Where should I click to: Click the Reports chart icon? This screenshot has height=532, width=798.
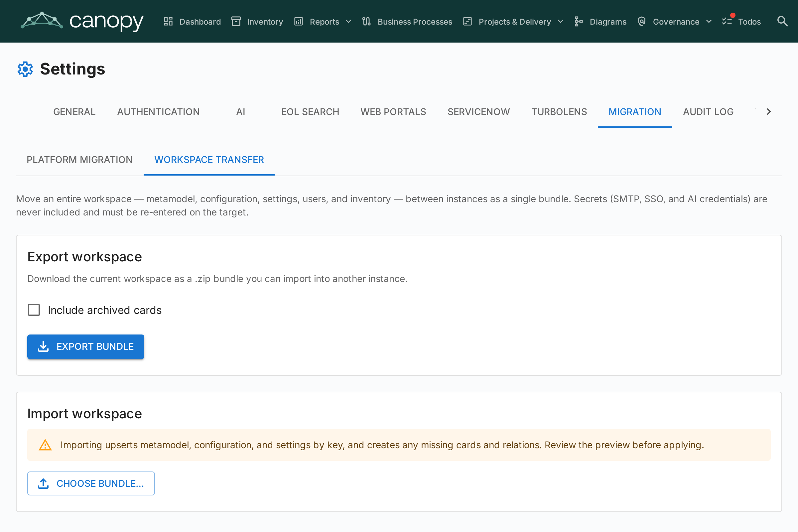pos(298,21)
